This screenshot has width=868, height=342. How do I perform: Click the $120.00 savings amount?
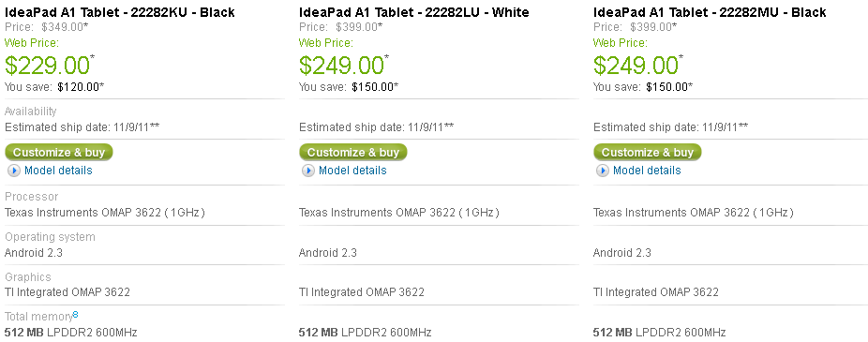coord(81,87)
